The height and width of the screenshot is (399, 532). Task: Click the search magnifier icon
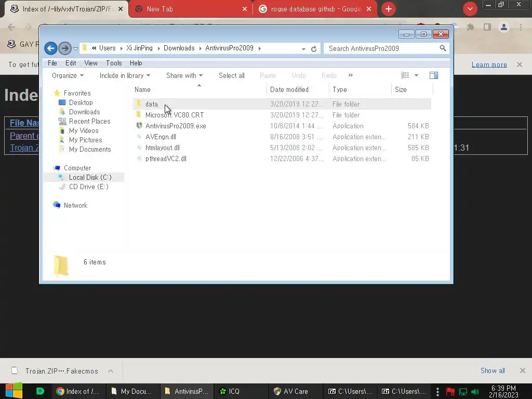click(x=443, y=48)
